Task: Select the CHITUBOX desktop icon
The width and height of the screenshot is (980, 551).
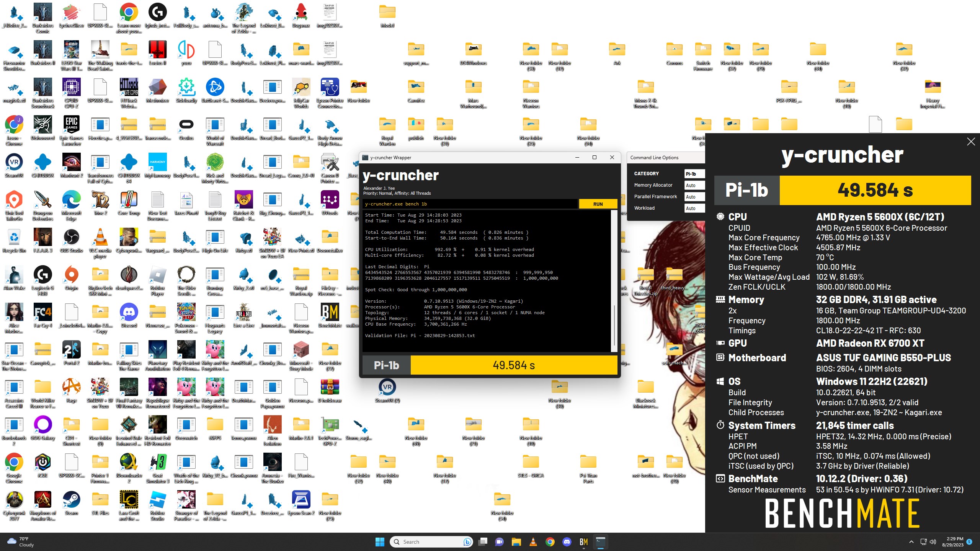Action: click(43, 166)
